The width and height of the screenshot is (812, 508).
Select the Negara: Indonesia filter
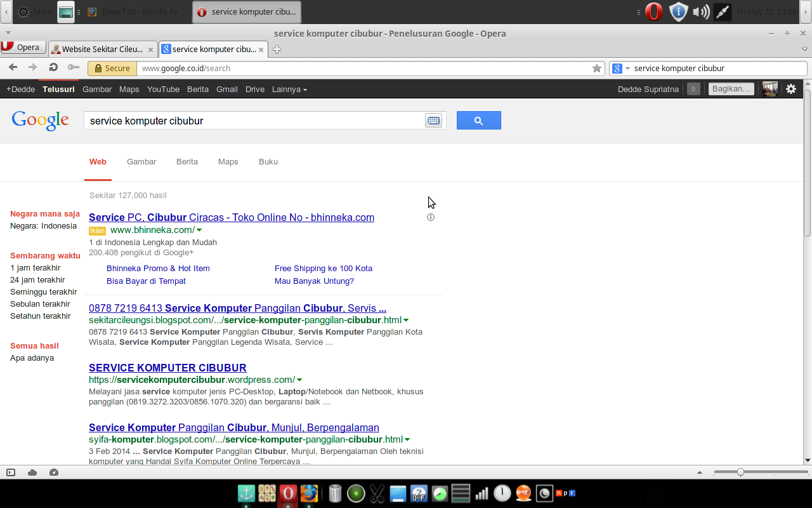point(43,225)
